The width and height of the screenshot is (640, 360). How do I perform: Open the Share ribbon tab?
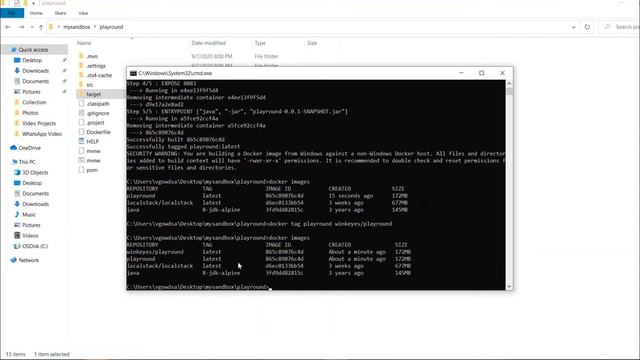[60, 13]
